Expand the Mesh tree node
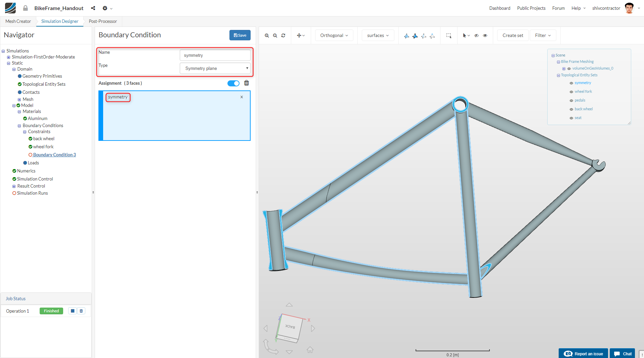 (x=19, y=100)
